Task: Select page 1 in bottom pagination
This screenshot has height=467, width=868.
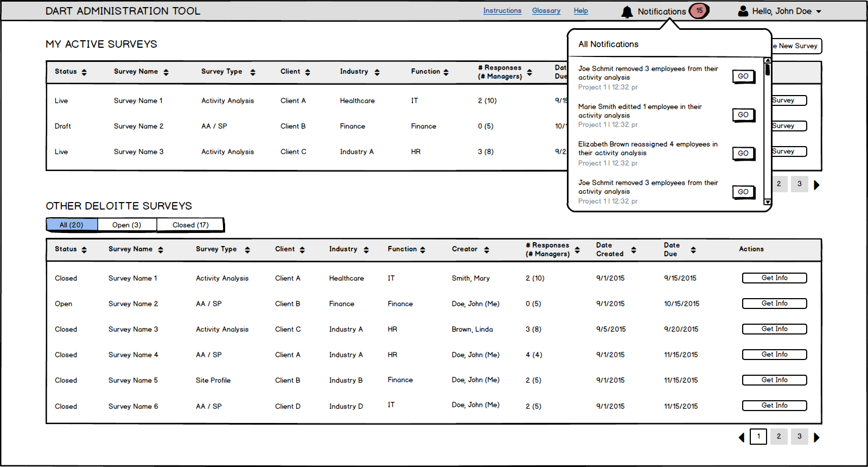Action: click(x=758, y=437)
